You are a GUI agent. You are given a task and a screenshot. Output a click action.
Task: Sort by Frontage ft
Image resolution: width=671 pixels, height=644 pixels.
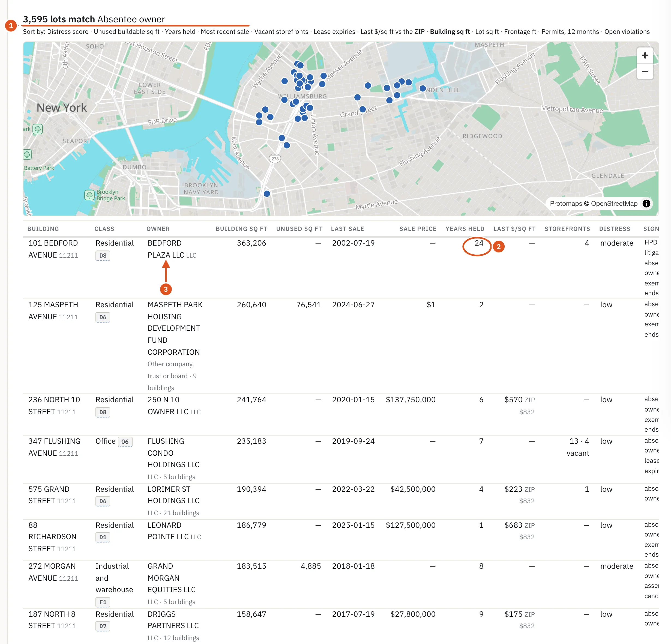520,31
